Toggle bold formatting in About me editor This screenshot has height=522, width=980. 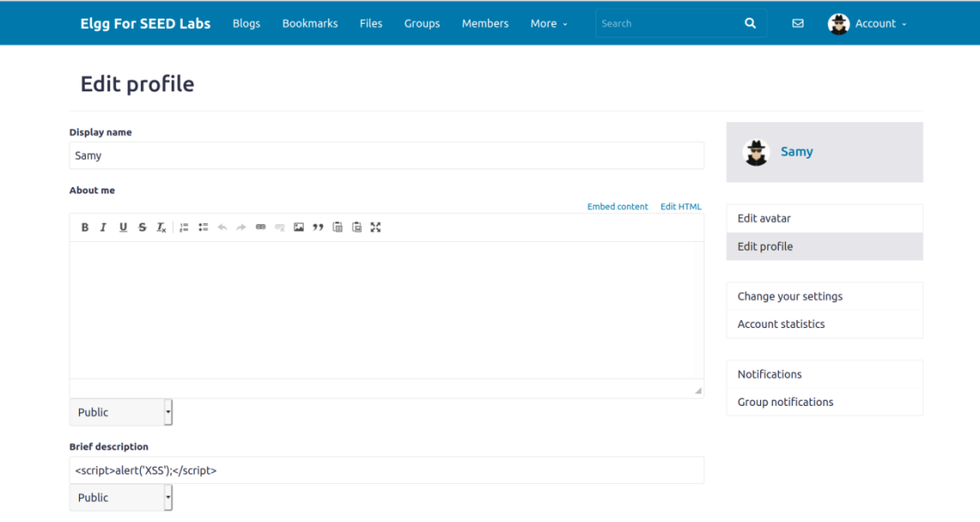point(85,228)
